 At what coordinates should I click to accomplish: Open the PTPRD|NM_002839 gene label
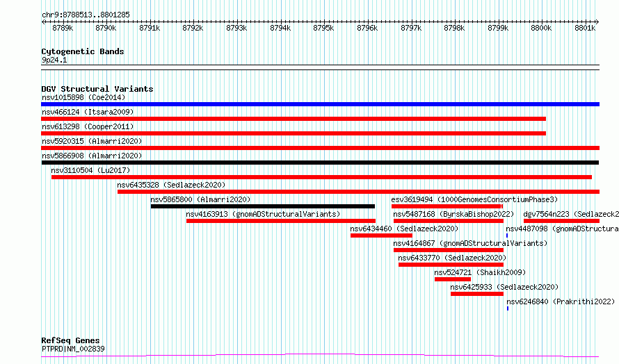pyautogui.click(x=73, y=349)
